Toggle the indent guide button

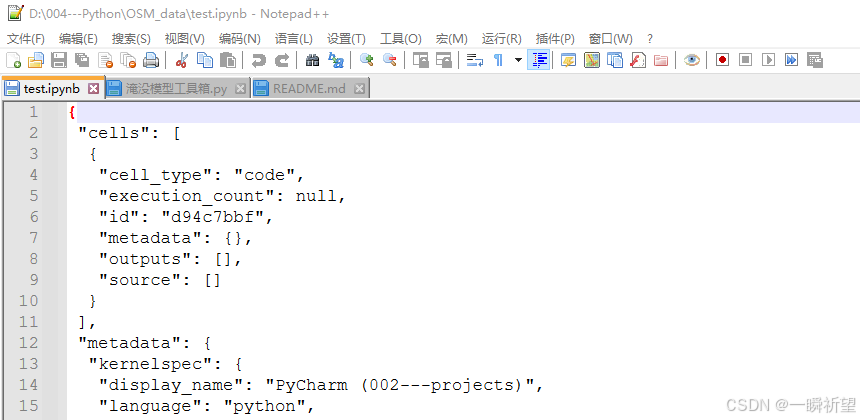point(539,60)
